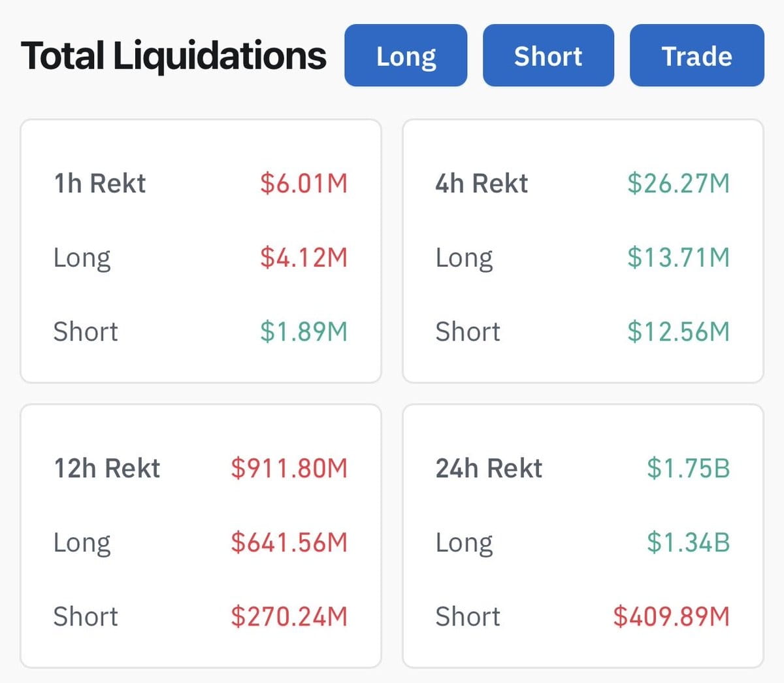Click the Total Liquidations heading
Screen dimensions: 784x683
(x=173, y=56)
